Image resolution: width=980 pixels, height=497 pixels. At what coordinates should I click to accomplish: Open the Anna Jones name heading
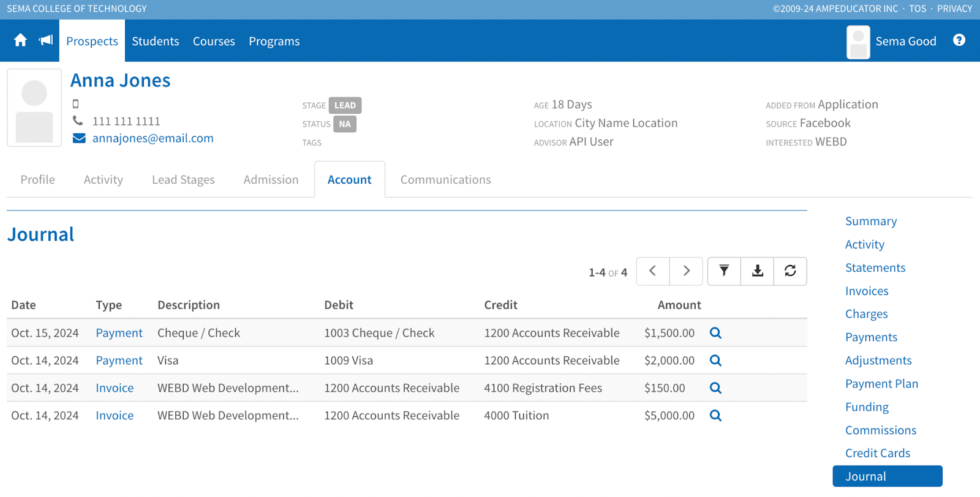coord(121,80)
